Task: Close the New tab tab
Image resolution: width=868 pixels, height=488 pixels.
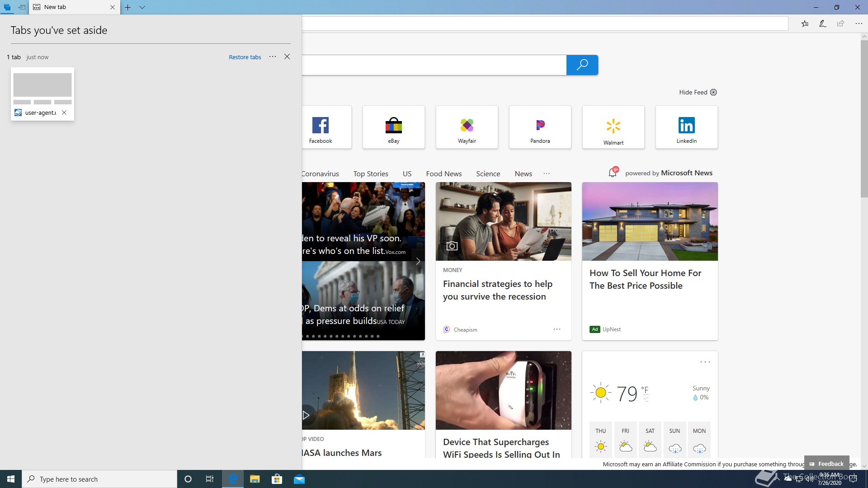Action: coord(113,7)
